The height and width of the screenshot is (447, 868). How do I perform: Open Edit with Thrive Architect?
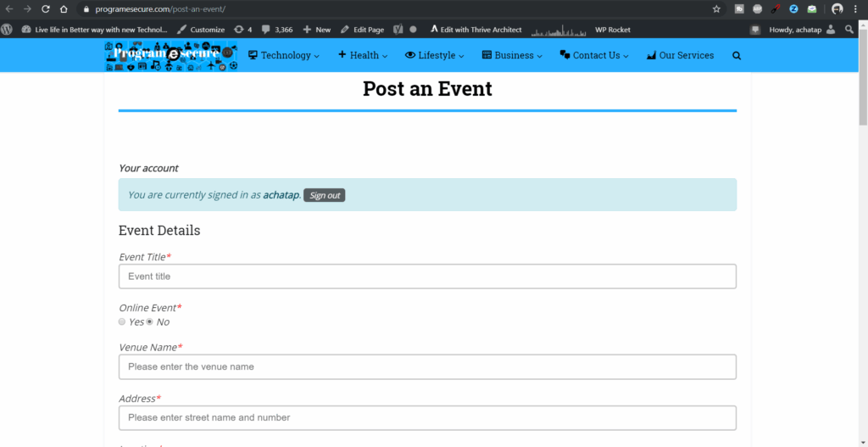[476, 30]
